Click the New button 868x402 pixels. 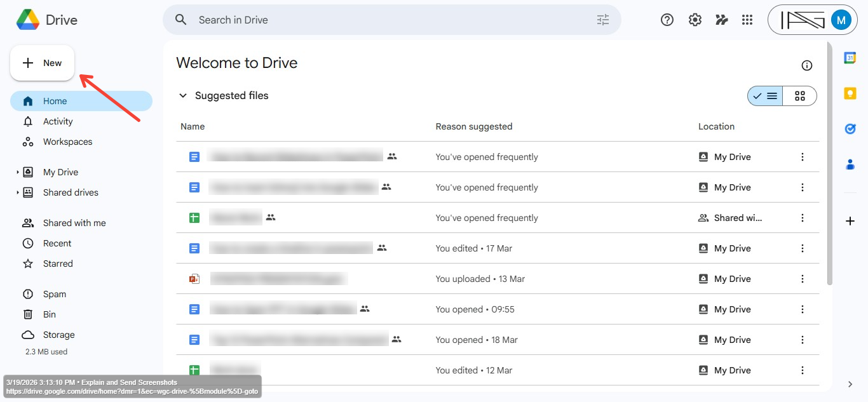[43, 63]
